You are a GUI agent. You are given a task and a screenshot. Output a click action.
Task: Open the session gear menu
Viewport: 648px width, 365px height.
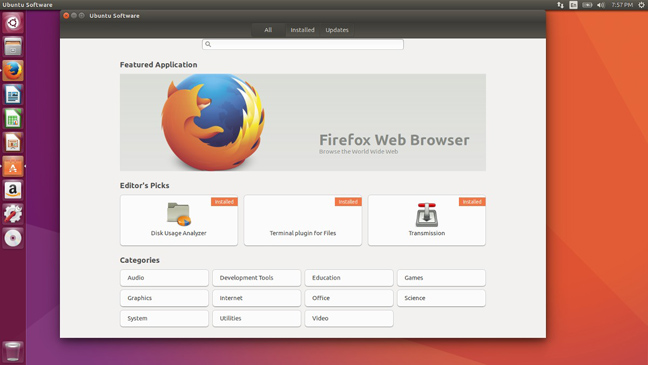point(641,5)
